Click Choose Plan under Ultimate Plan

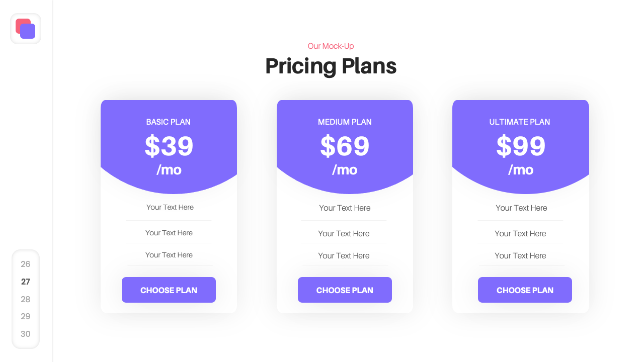coord(525,290)
